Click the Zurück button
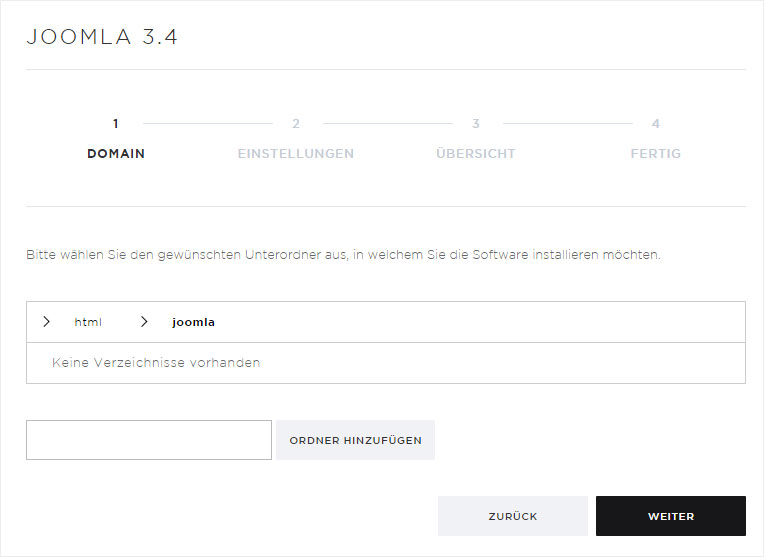This screenshot has height=557, width=764. 513,516
